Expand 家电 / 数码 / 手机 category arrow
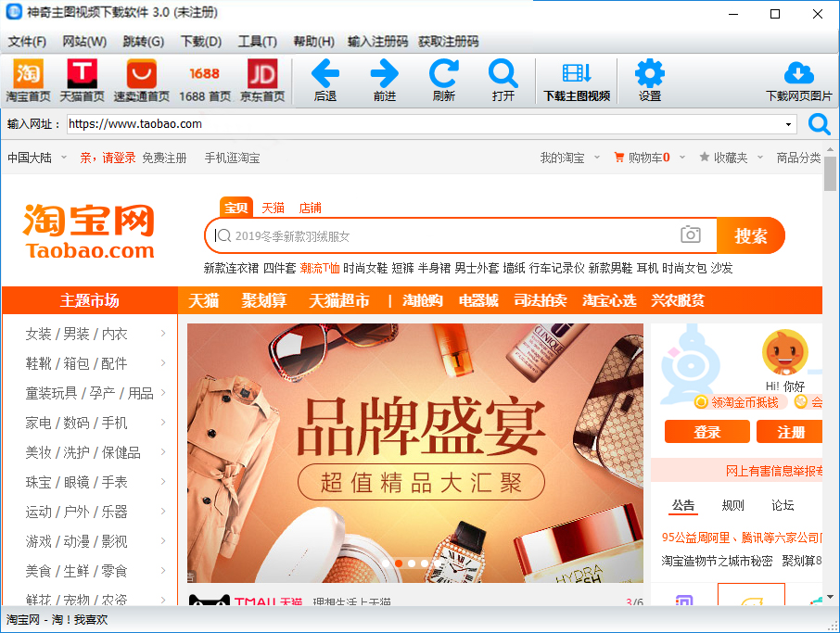This screenshot has width=840, height=633. tap(163, 422)
